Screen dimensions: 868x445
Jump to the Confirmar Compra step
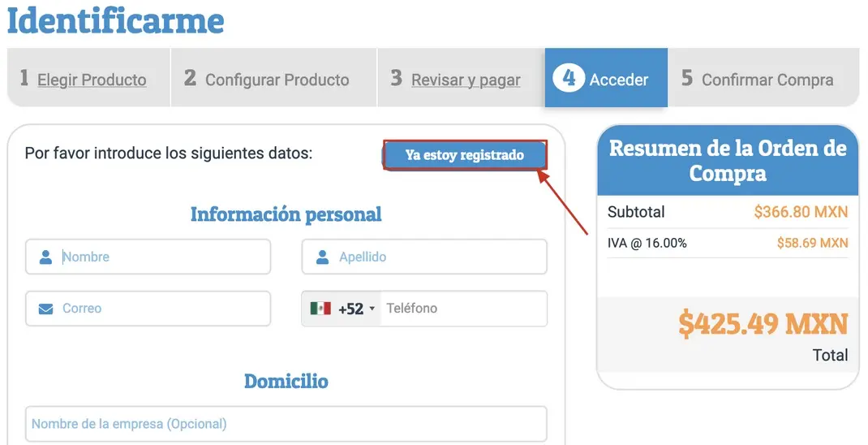coord(767,80)
